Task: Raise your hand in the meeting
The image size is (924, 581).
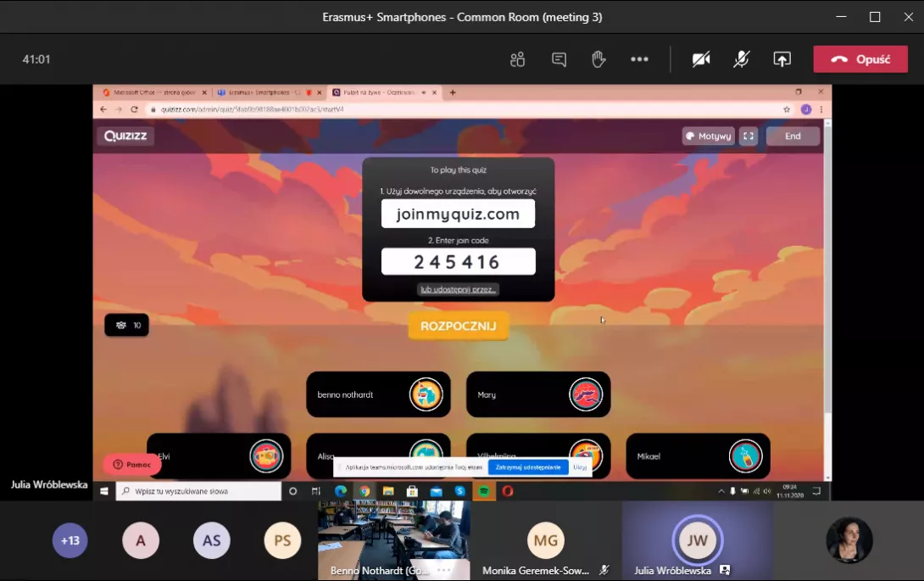Action: 598,59
